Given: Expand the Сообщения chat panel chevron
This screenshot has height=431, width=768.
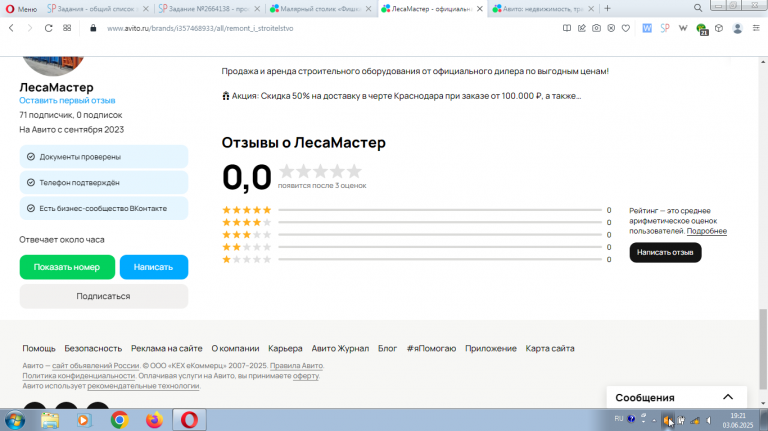Looking at the screenshot, I should pyautogui.click(x=728, y=397).
